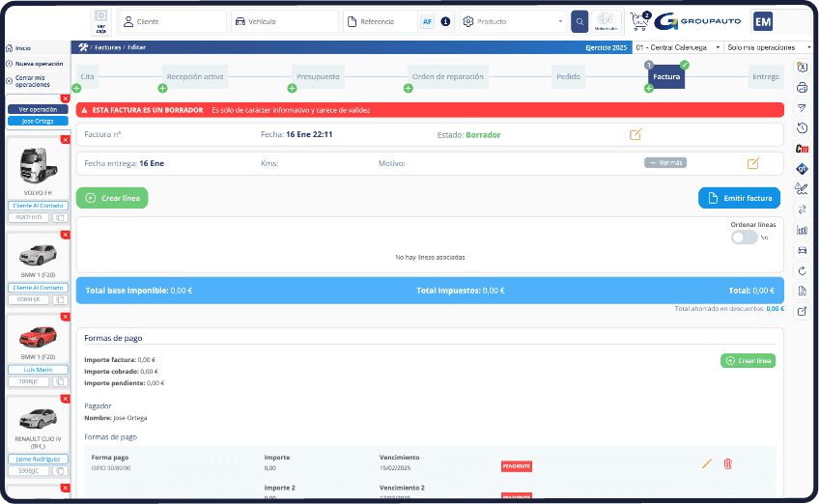Click the signature pen icon

(x=802, y=188)
